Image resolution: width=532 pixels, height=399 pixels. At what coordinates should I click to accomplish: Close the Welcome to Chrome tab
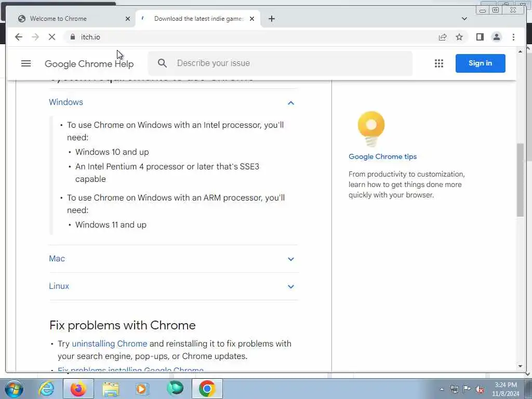click(128, 19)
